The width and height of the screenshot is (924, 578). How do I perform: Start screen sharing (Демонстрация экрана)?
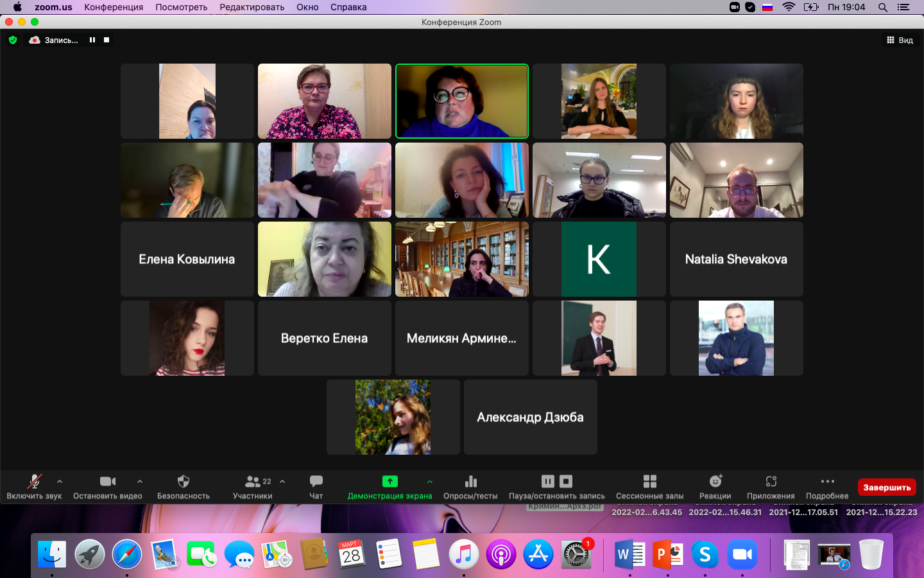[389, 482]
